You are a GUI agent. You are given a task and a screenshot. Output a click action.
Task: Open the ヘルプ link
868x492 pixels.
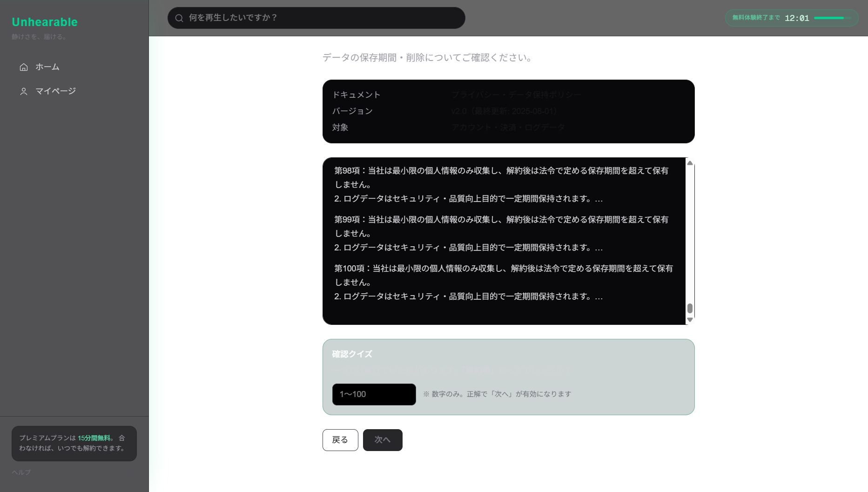pos(21,472)
